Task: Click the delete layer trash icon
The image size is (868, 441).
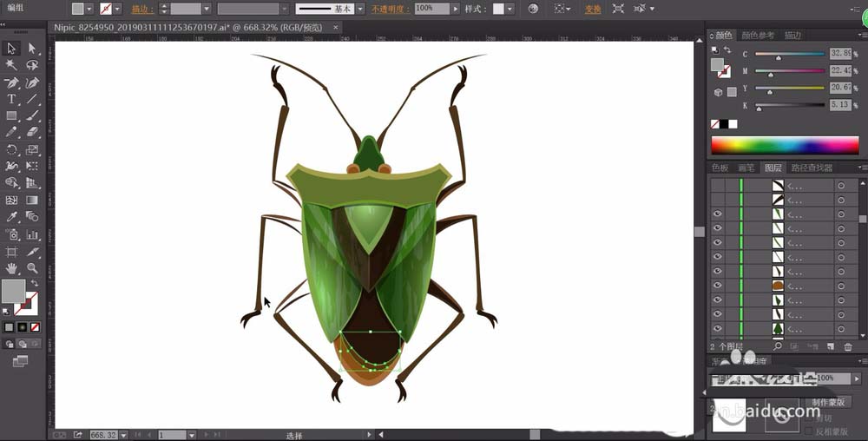Action: point(848,346)
